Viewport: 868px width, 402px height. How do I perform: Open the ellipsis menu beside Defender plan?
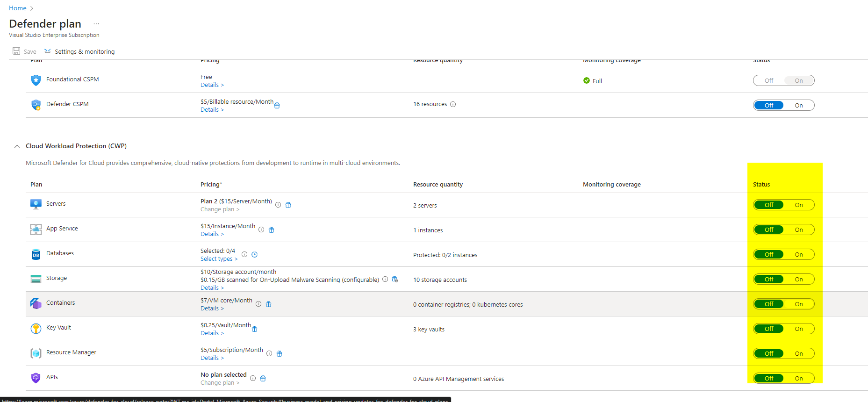click(96, 24)
